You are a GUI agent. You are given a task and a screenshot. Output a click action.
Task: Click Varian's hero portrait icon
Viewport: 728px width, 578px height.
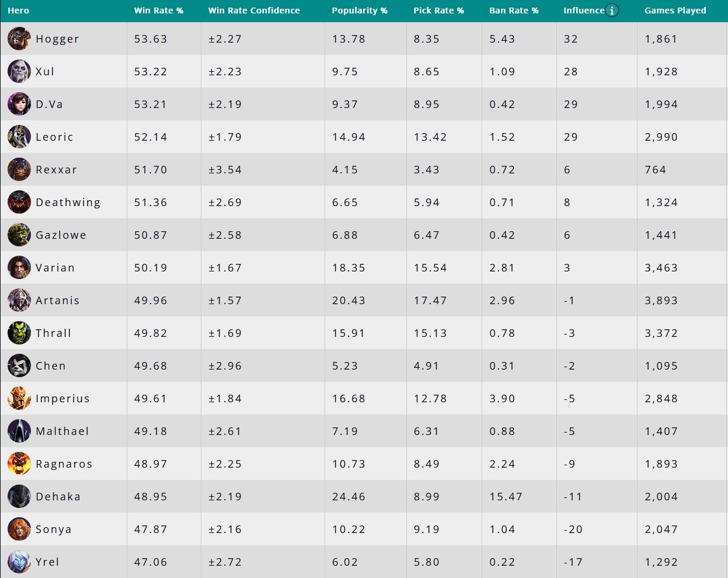click(x=19, y=267)
